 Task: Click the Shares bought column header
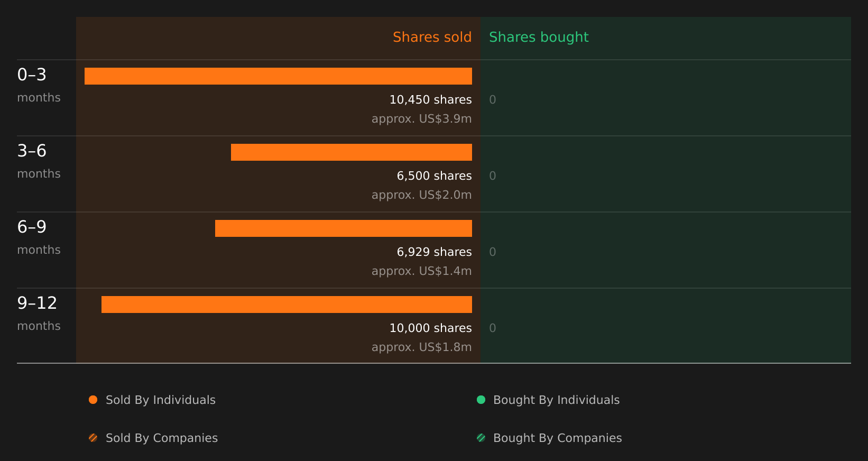[539, 37]
